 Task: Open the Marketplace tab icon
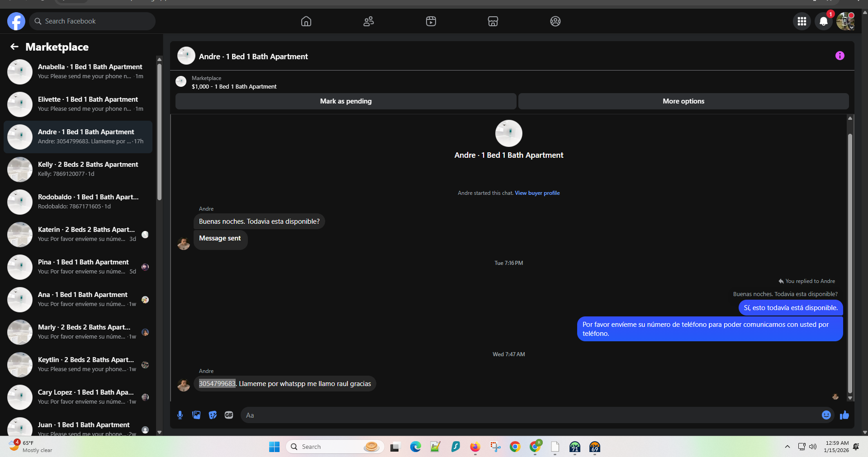pos(493,21)
